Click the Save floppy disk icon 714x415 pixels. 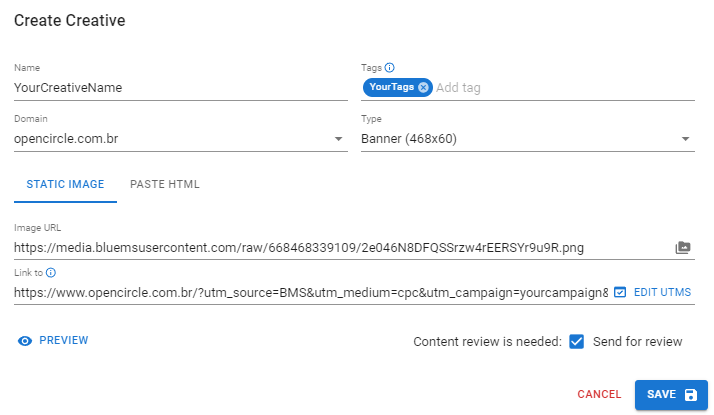[691, 395]
